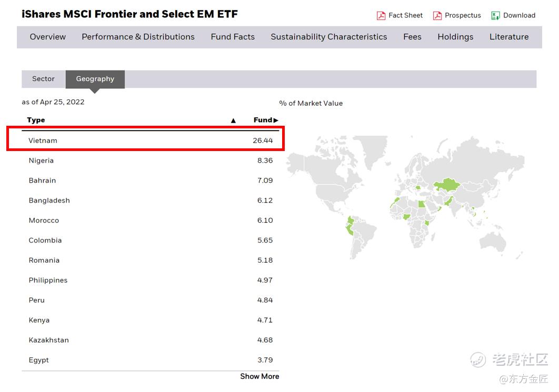This screenshot has width=559, height=392.
Task: Click the Fact Sheet link text
Action: point(405,16)
